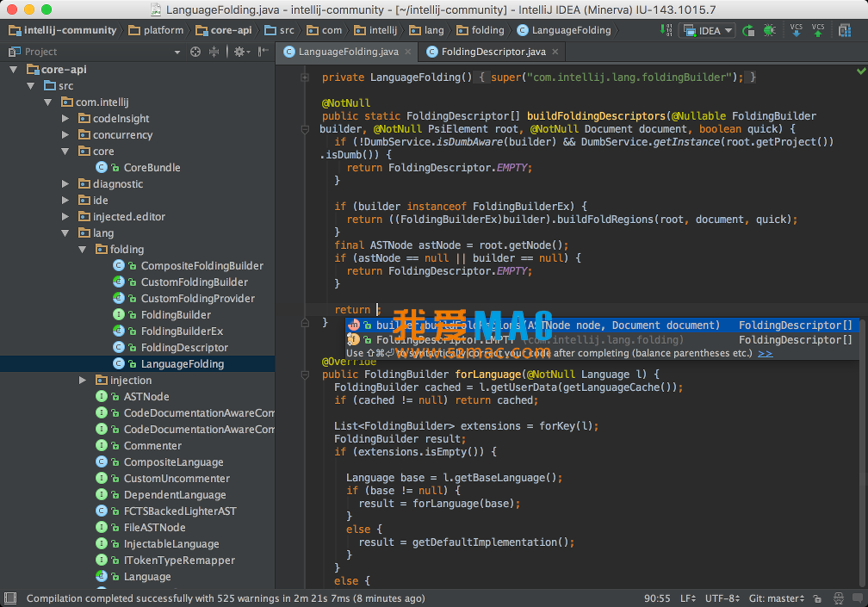Collapse the core package node
Screen dimensions: 868x607
coord(65,151)
